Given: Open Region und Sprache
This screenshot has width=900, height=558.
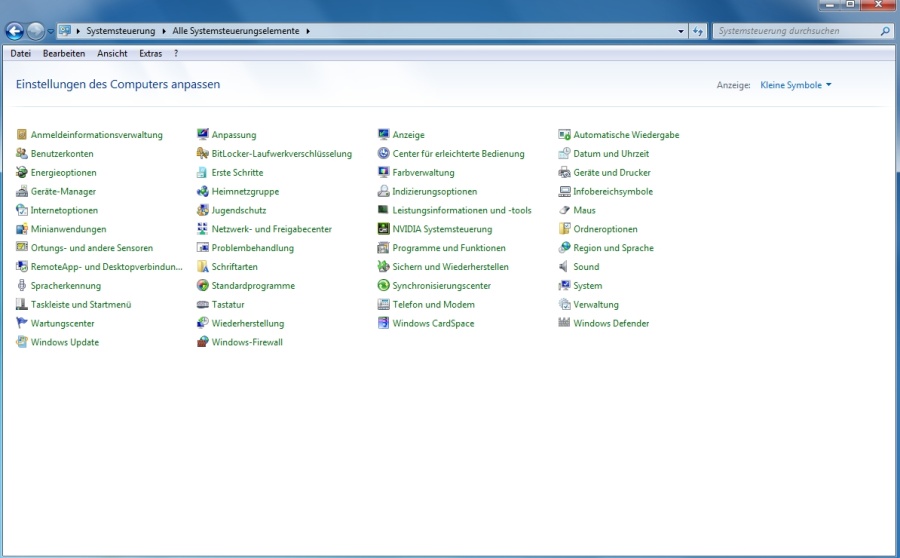Looking at the screenshot, I should 614,248.
